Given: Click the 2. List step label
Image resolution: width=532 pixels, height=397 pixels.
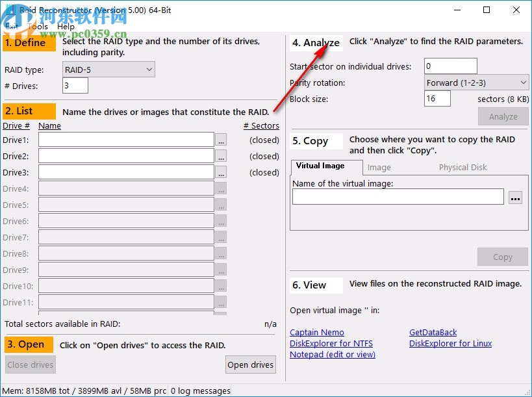Looking at the screenshot, I should [x=29, y=111].
